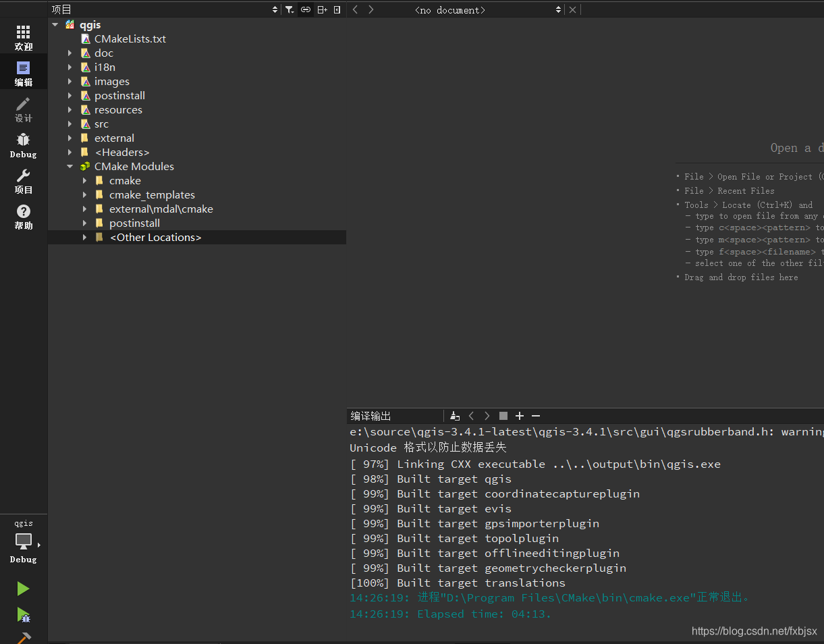Screen dimensions: 824x644
Task: Select the external\mdal\cmake folder
Action: tap(161, 209)
